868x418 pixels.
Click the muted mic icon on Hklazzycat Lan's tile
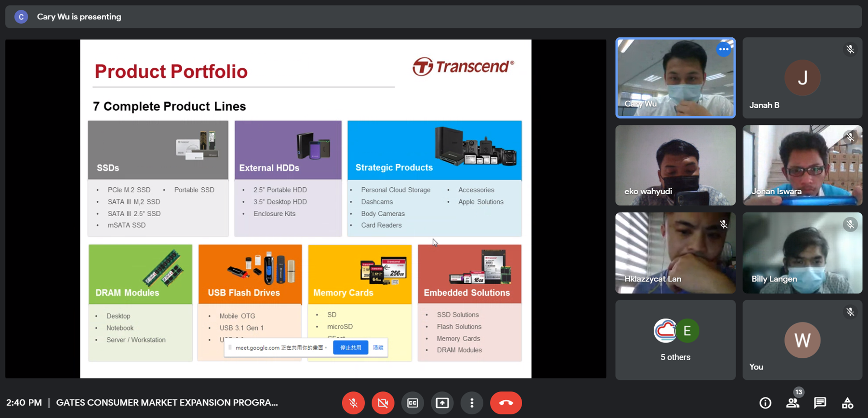[723, 224]
